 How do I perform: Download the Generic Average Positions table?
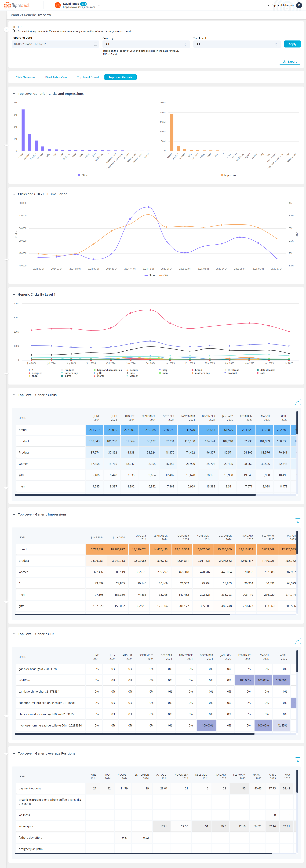298,760
